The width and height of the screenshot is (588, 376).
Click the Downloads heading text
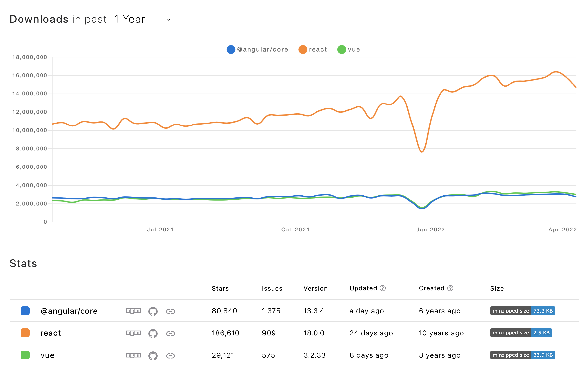[x=39, y=19]
